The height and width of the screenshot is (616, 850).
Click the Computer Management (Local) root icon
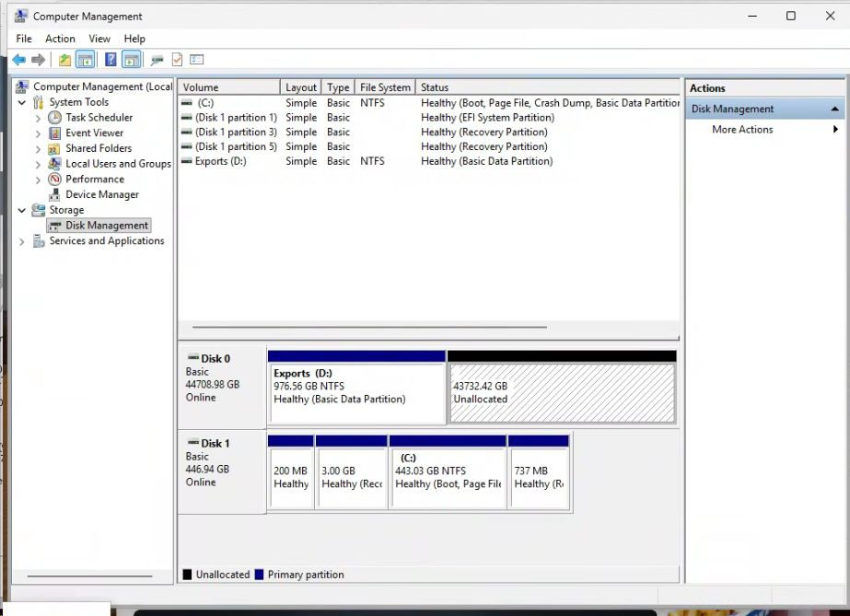click(x=22, y=87)
